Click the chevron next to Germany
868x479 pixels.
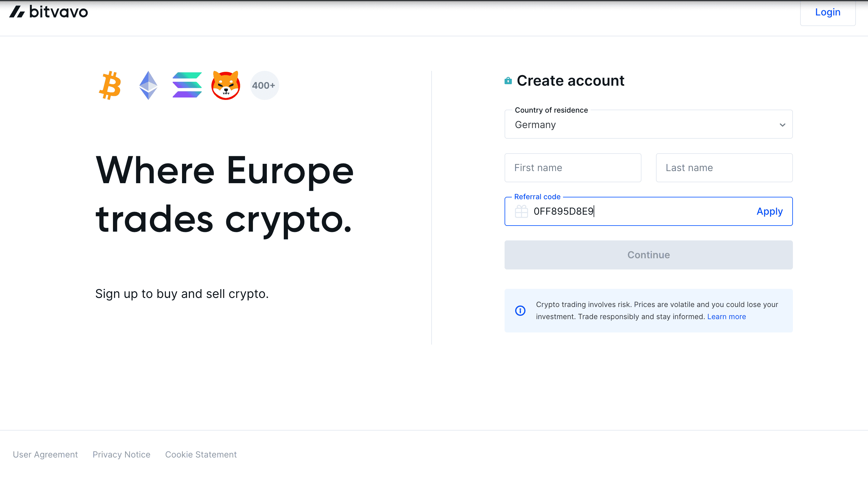[x=782, y=124]
